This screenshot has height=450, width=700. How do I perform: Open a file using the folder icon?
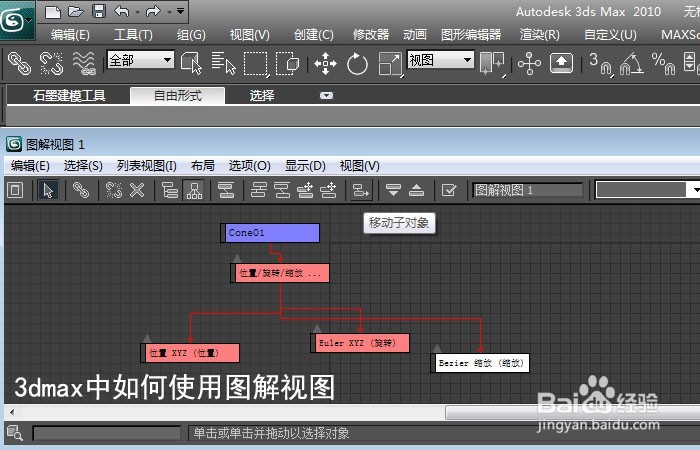[x=75, y=12]
